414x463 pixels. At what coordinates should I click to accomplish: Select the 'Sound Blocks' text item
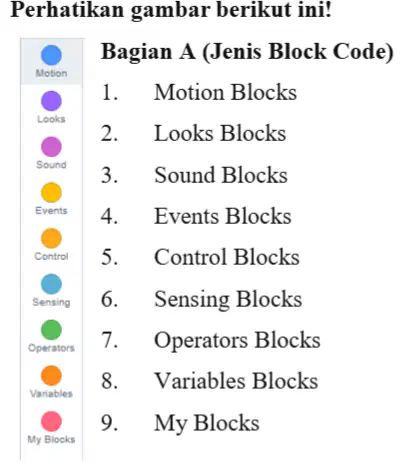[x=221, y=175]
